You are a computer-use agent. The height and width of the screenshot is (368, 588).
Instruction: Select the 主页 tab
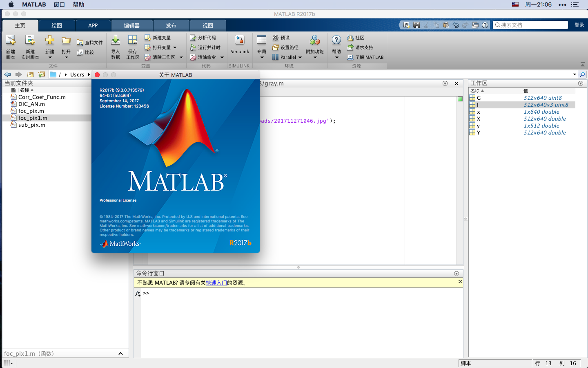pos(20,25)
